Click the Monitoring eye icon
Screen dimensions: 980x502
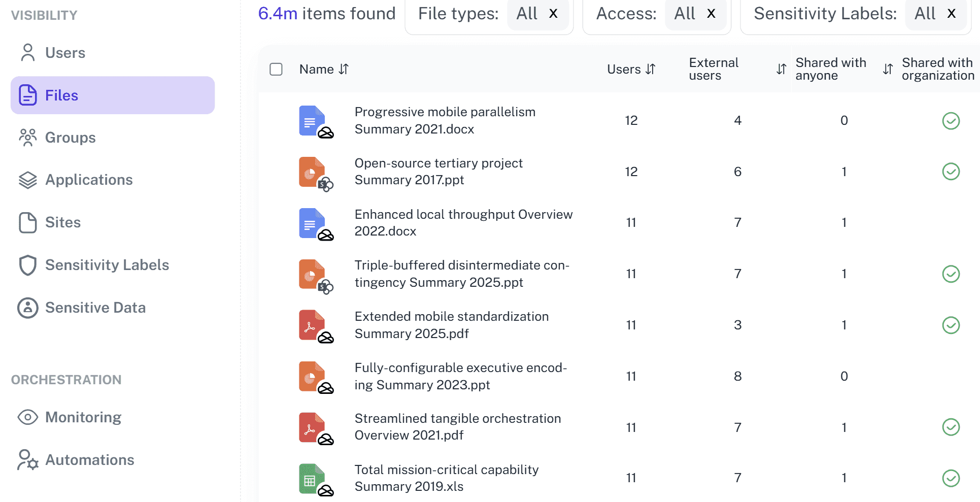(x=27, y=417)
